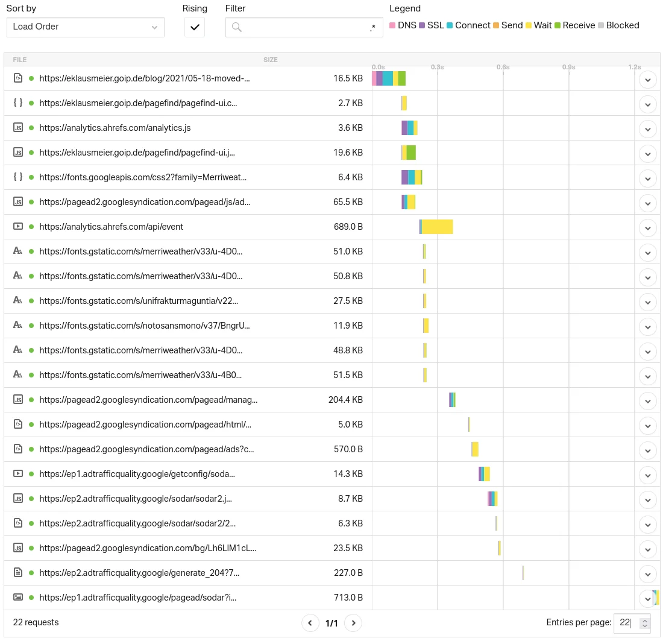Go to the next page of requests
The height and width of the screenshot is (644, 666).
point(353,623)
